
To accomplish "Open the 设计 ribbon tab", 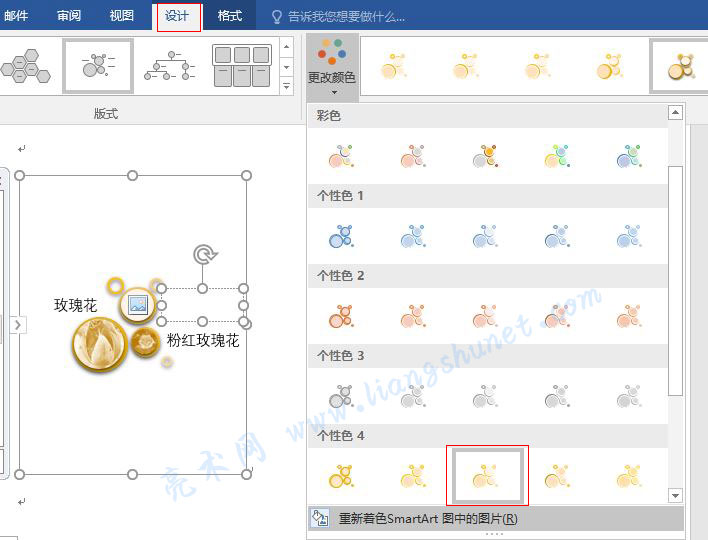I will [x=178, y=16].
